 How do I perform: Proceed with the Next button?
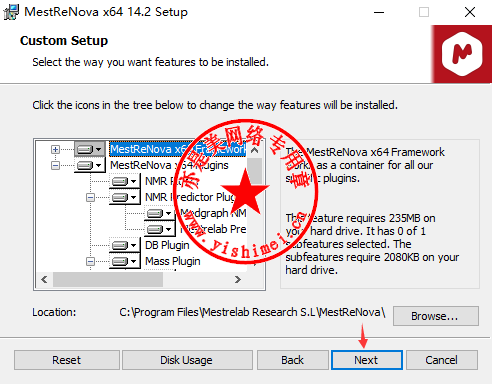pos(367,360)
